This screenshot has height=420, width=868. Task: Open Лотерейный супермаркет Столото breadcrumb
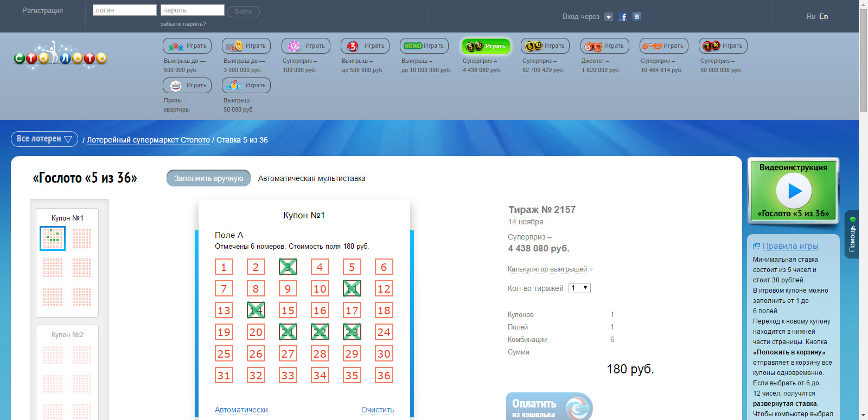[x=148, y=140]
